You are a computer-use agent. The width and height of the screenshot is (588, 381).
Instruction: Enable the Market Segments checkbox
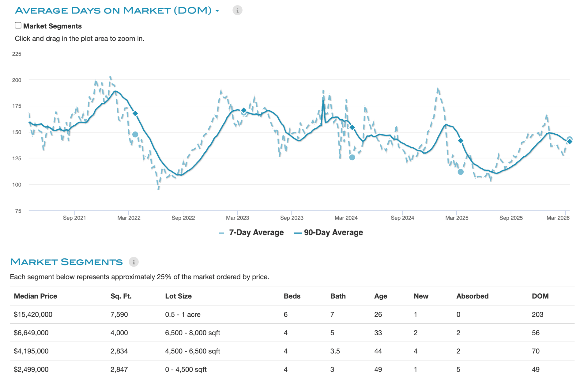tap(18, 25)
